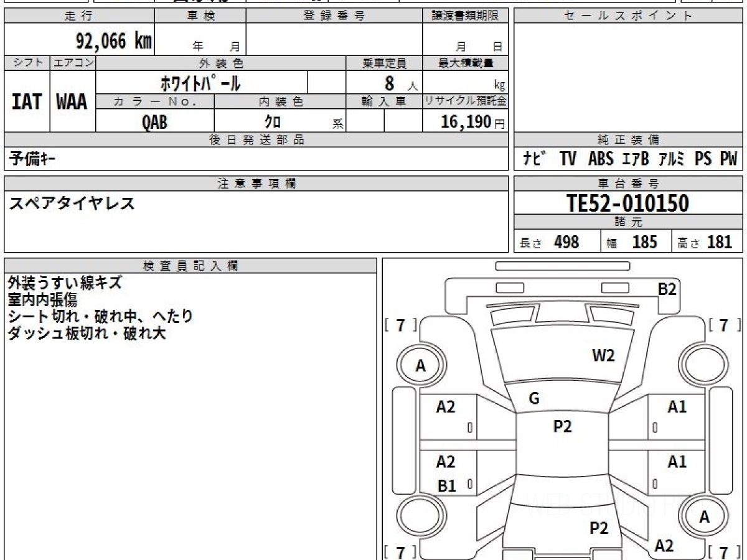Click the 検査員記入欄 section header
The width and height of the screenshot is (747, 560).
pyautogui.click(x=190, y=266)
